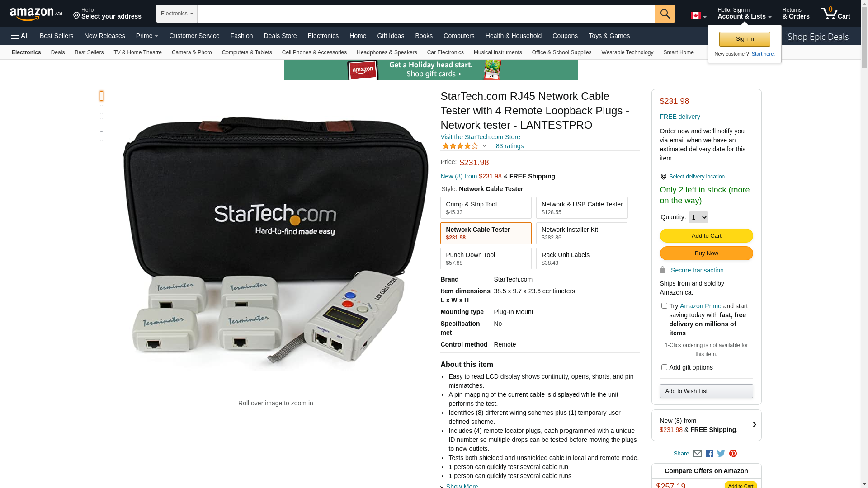
Task: Expand the star ratings popover arrow
Action: 484,146
